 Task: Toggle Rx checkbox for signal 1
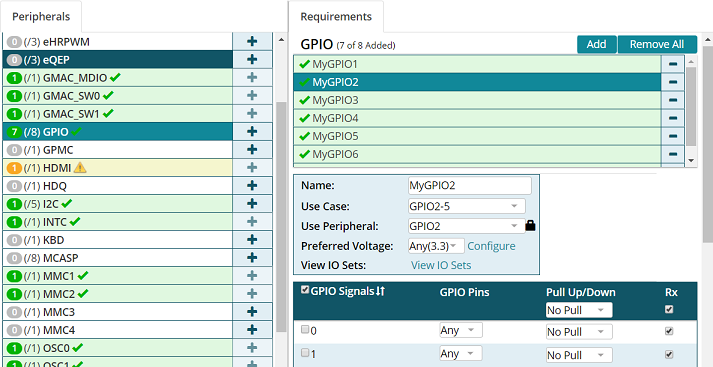[668, 354]
